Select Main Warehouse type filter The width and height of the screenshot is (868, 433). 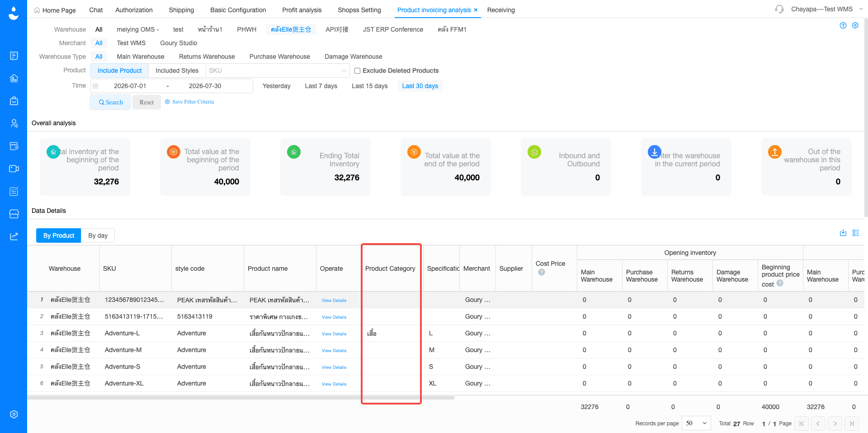pos(141,56)
